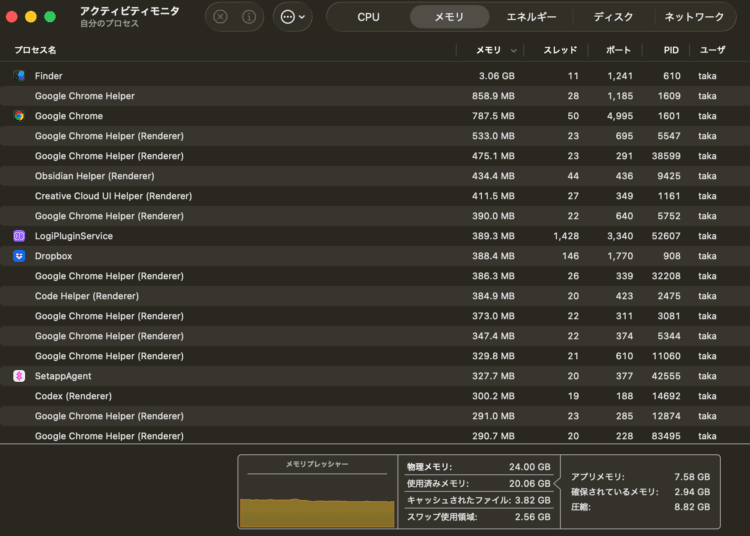Screen dimensions: 750x536
Task: Click port count 4,995
Action: pyautogui.click(x=620, y=116)
